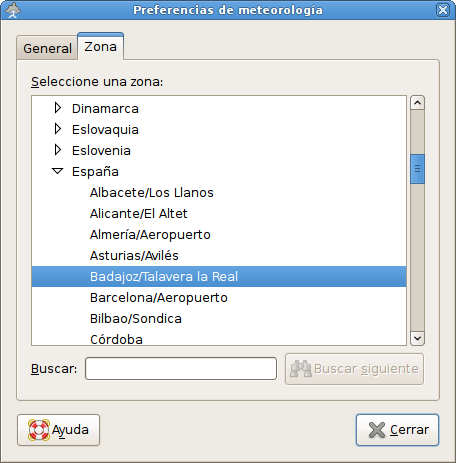
Task: Switch to the General tab
Action: (x=47, y=48)
